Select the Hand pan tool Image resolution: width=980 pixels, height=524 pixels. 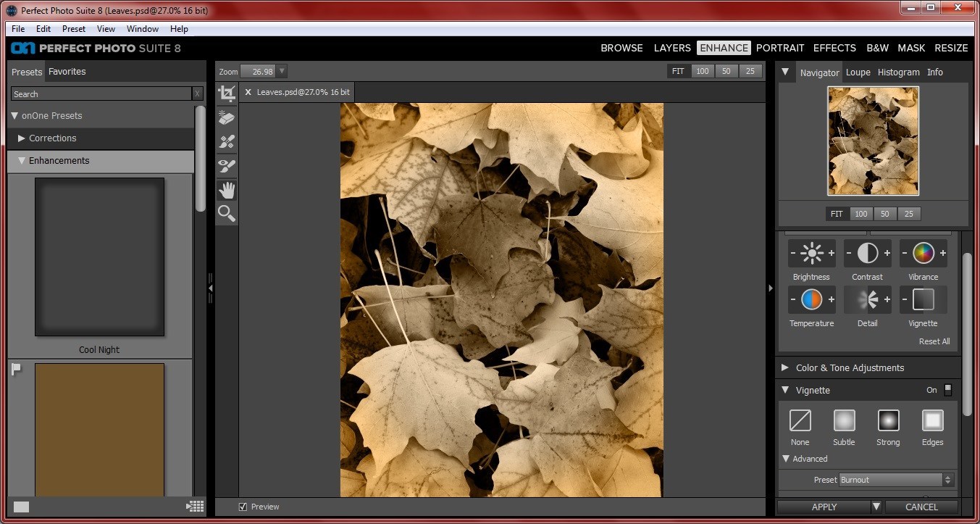click(226, 190)
